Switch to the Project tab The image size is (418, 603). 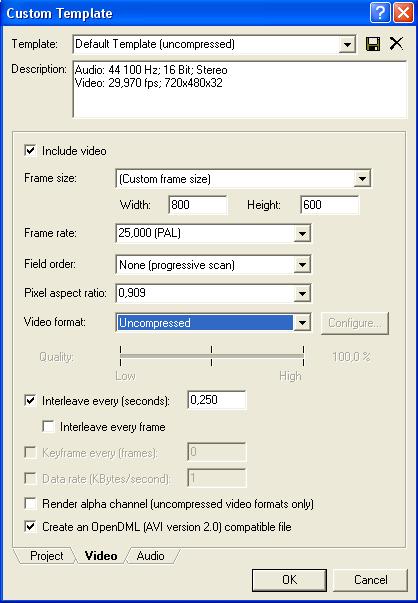click(47, 556)
